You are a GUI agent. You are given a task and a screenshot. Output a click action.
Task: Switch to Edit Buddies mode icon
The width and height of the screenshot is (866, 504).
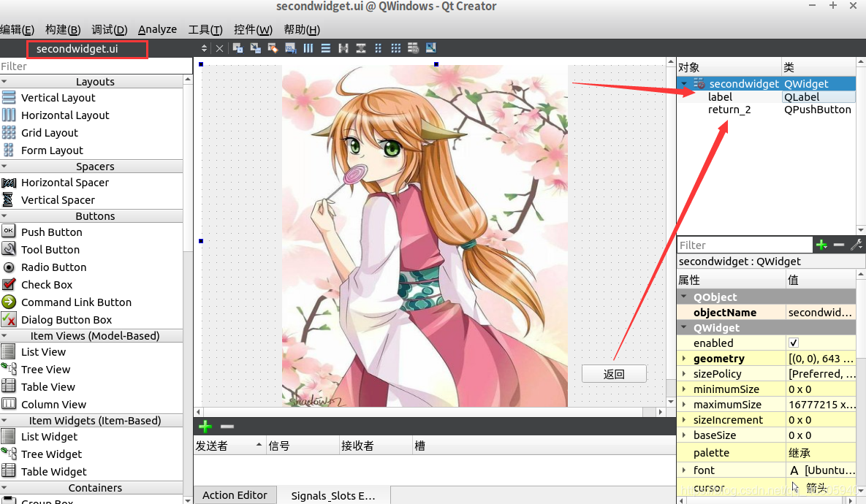273,48
